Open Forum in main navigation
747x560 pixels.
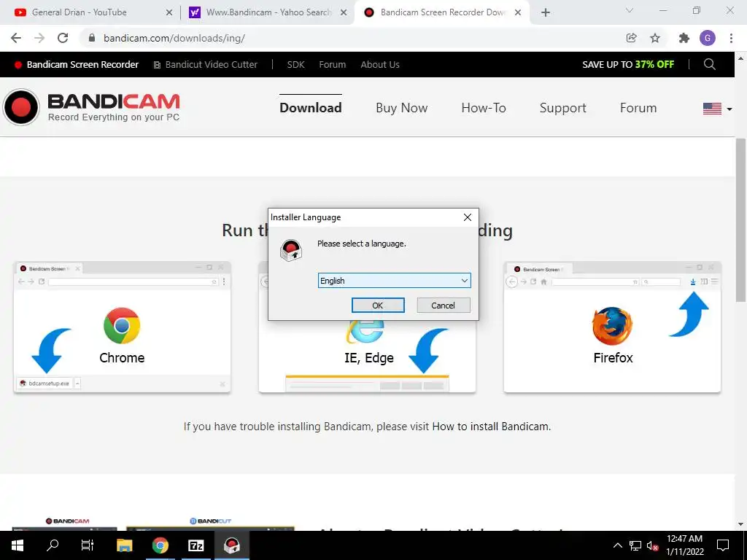tap(638, 108)
